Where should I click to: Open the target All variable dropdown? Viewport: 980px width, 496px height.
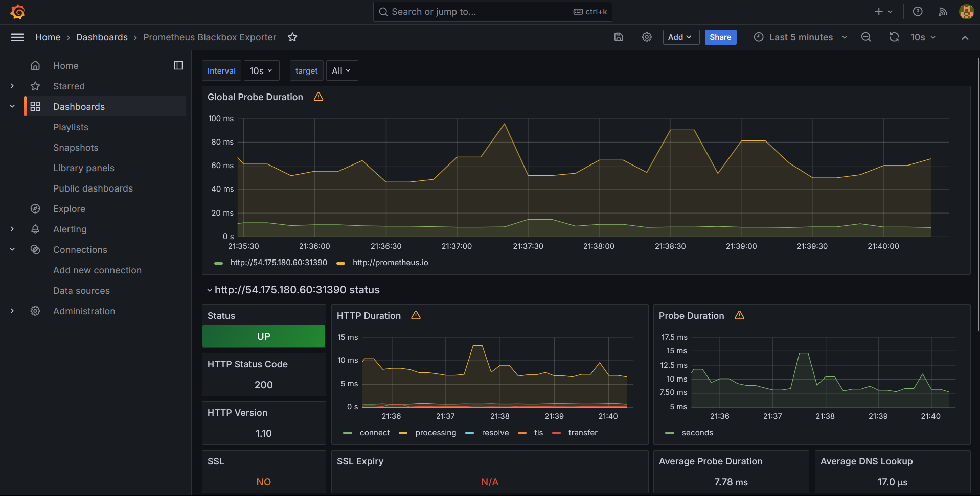pos(341,71)
